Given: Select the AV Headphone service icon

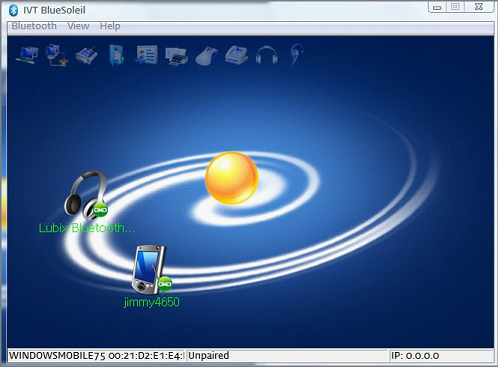Looking at the screenshot, I should (267, 55).
